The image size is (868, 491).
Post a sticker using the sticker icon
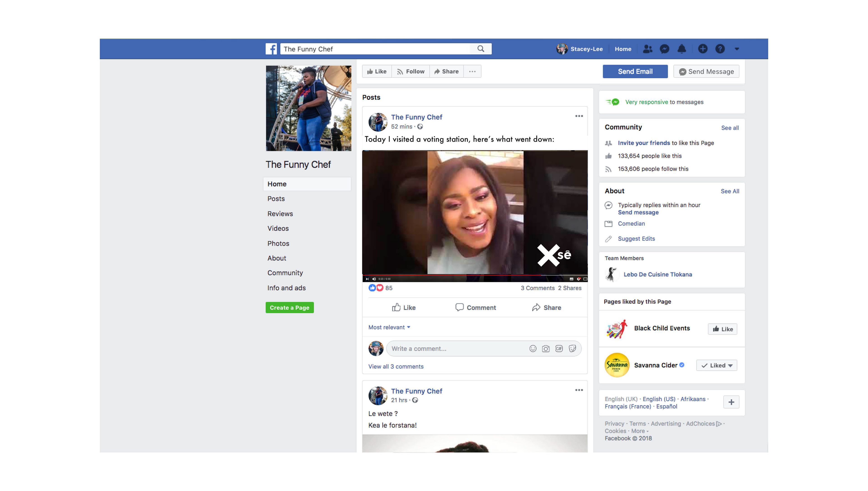coord(572,349)
